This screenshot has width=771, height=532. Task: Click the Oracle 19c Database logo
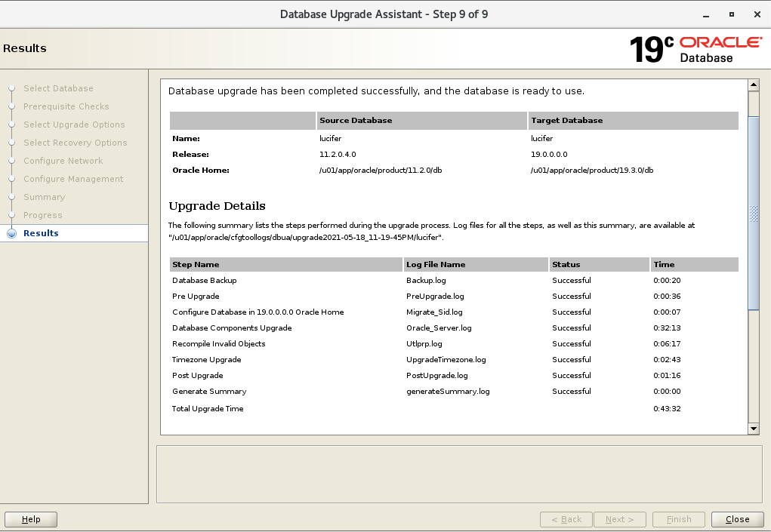tap(695, 49)
